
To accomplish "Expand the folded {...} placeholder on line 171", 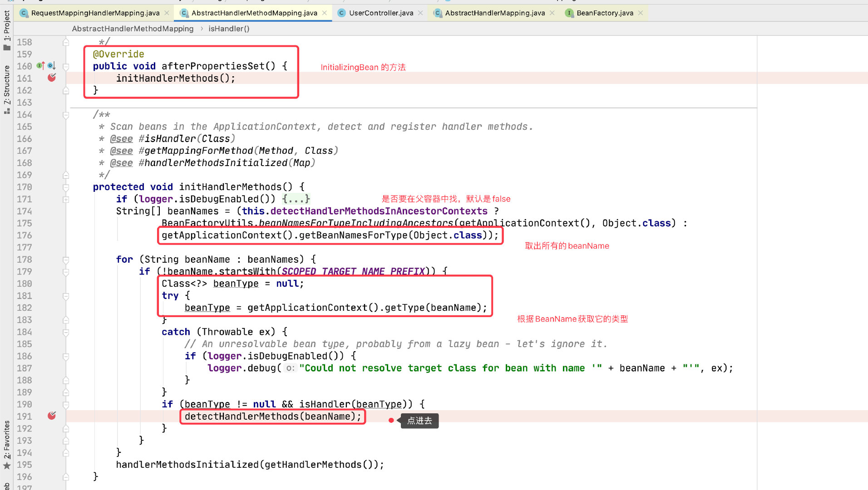I will click(296, 199).
